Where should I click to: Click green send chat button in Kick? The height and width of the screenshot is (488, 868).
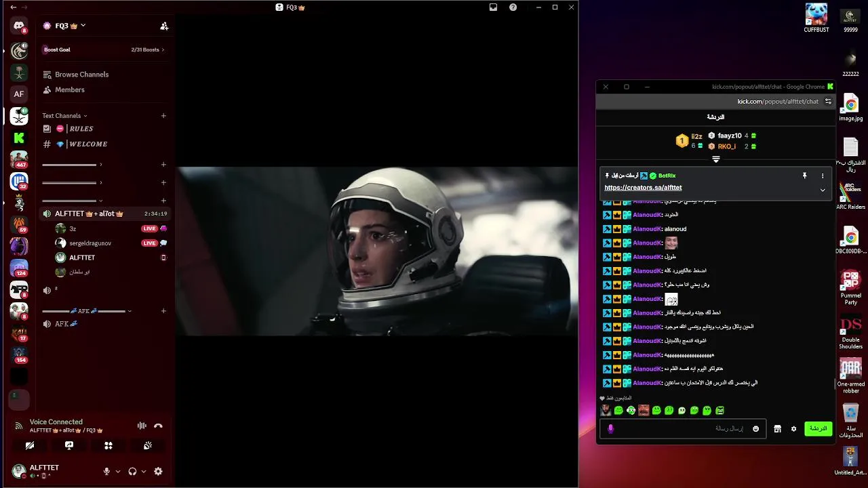pyautogui.click(x=818, y=428)
